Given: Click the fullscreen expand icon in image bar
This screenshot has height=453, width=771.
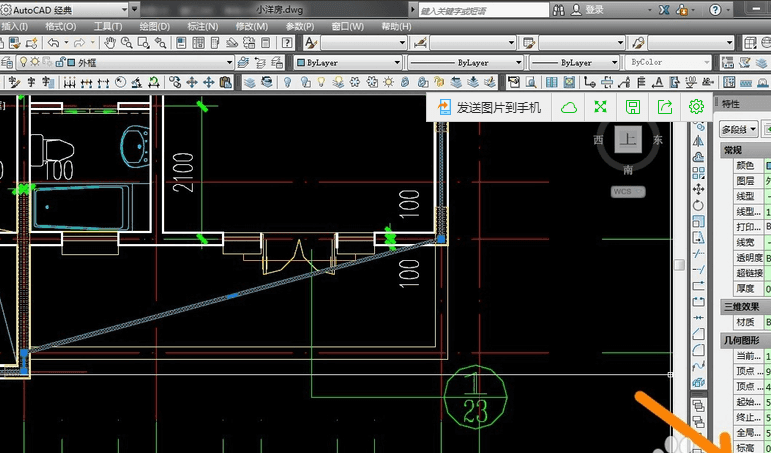Looking at the screenshot, I should 600,107.
